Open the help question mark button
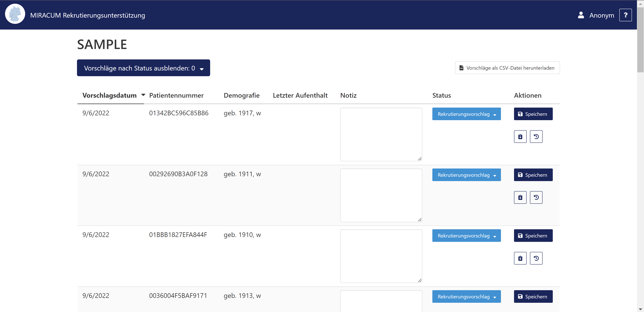The height and width of the screenshot is (312, 644). [x=625, y=15]
